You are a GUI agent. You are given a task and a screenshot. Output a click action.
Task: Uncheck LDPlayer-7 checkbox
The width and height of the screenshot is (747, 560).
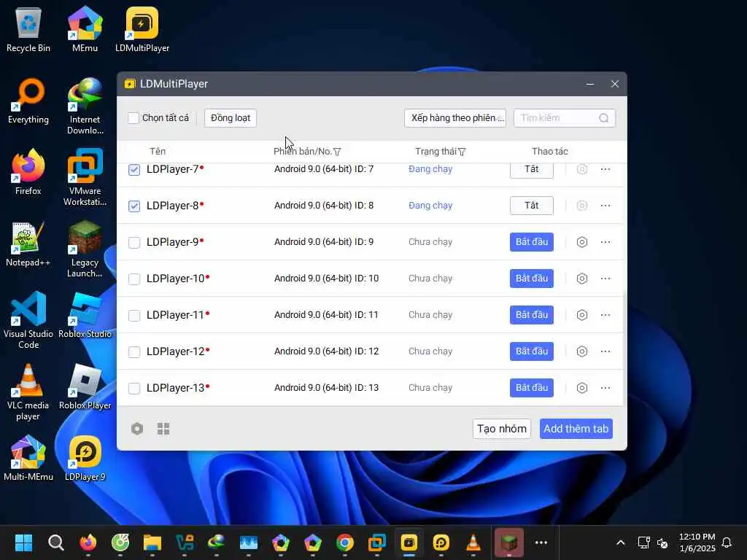(x=134, y=169)
